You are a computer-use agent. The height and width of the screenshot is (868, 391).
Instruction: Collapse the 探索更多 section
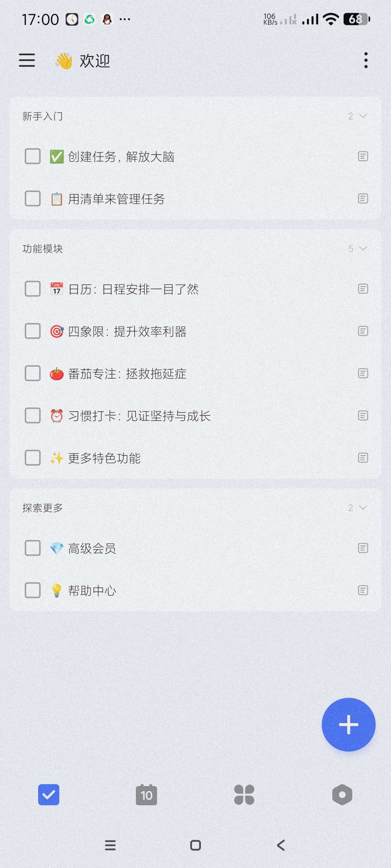click(x=363, y=508)
